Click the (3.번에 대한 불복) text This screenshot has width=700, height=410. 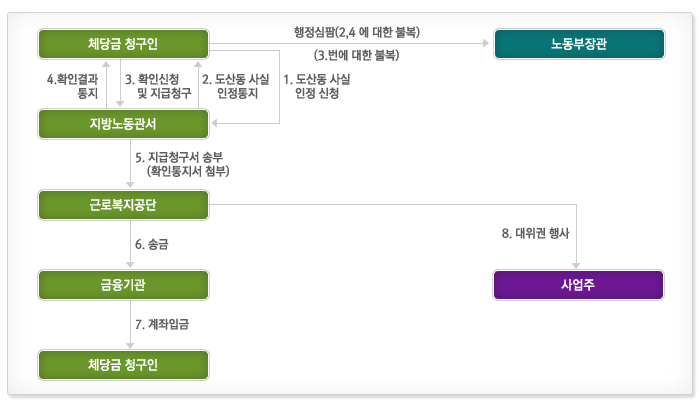pyautogui.click(x=357, y=54)
